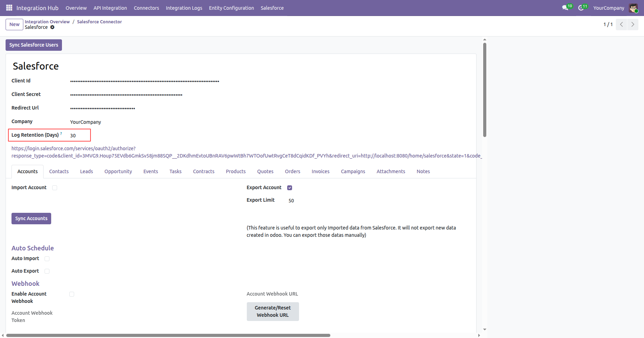Open the API Integration menu

pos(110,8)
